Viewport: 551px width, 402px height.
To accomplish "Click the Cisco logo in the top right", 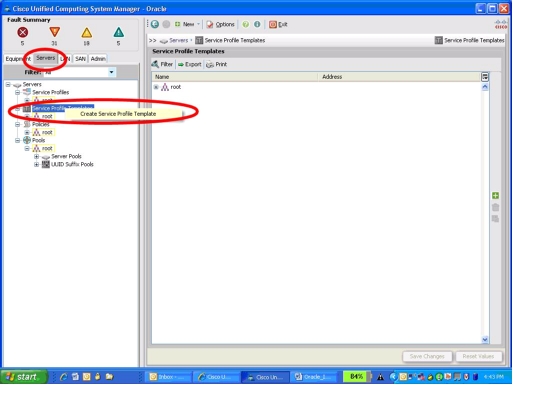I will [501, 25].
